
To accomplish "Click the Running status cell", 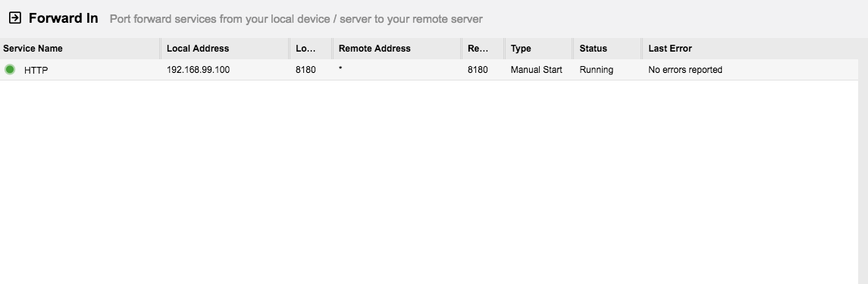I will [596, 70].
